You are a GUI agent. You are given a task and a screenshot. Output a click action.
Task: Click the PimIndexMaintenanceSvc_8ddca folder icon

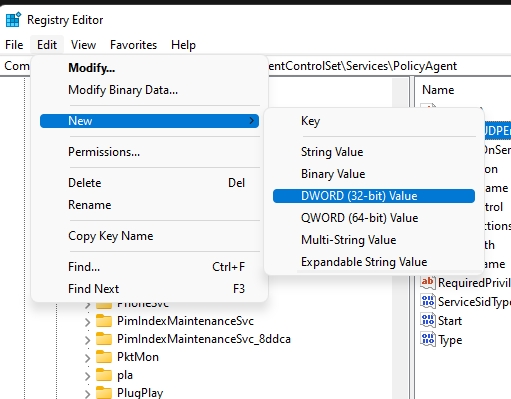tap(104, 339)
